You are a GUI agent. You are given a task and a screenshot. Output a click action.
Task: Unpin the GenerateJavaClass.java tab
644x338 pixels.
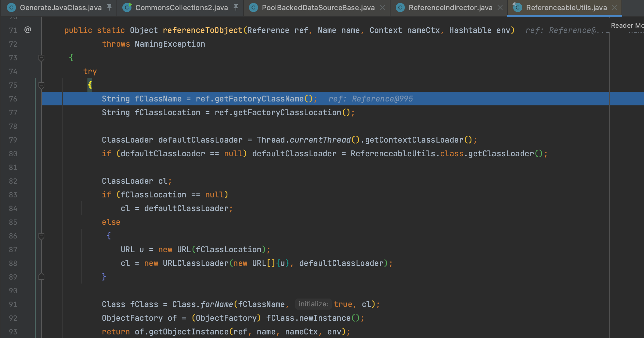click(109, 7)
